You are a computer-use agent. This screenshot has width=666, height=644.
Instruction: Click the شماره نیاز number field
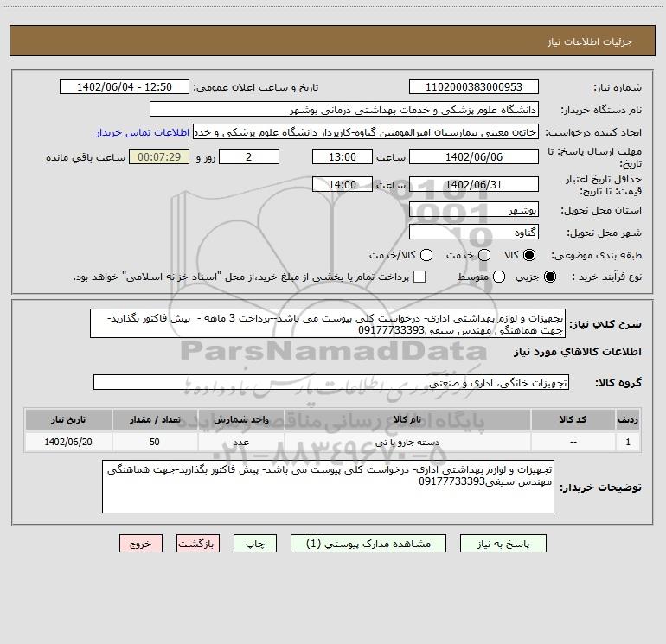473,87
